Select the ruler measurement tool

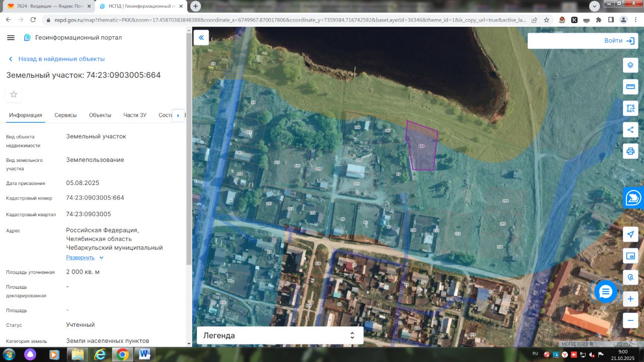(x=630, y=86)
